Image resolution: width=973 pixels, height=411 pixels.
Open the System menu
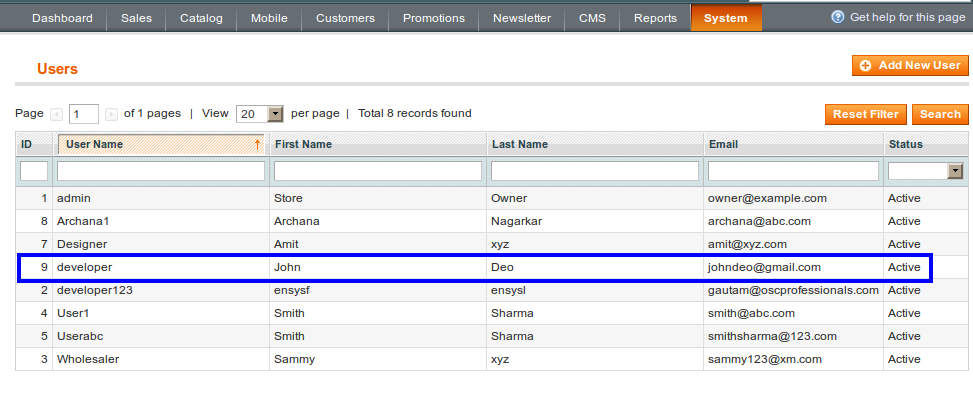click(725, 18)
